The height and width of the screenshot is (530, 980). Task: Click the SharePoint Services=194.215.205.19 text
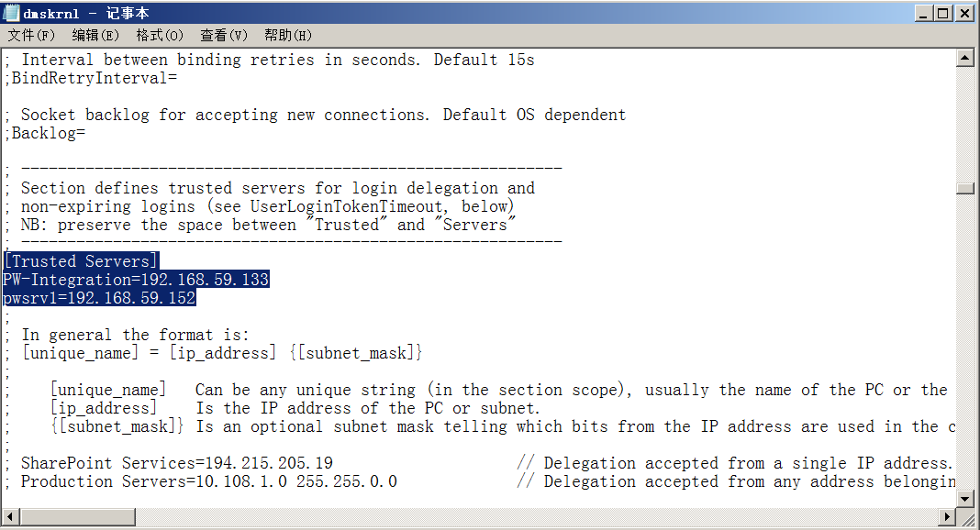[x=177, y=463]
